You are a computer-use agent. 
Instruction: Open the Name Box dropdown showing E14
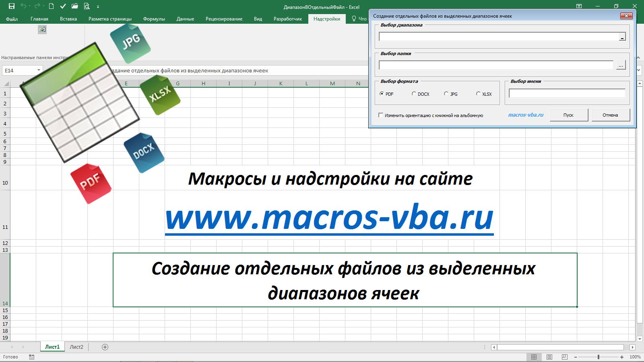[x=39, y=70]
